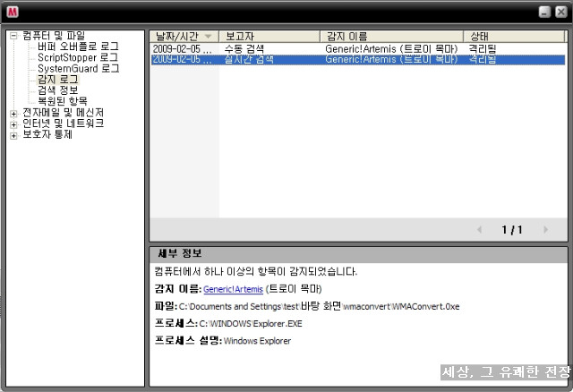
Task: Click Windows Explorer process description
Action: 257,341
